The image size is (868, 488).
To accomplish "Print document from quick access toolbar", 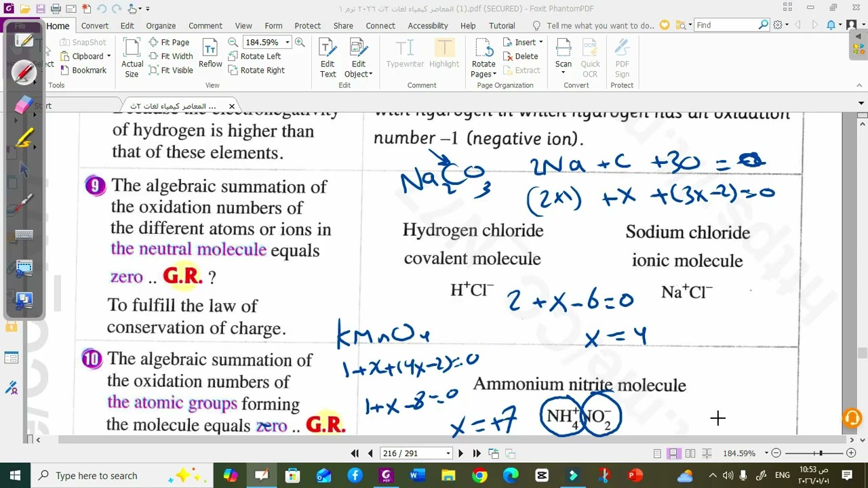I will coord(56,9).
